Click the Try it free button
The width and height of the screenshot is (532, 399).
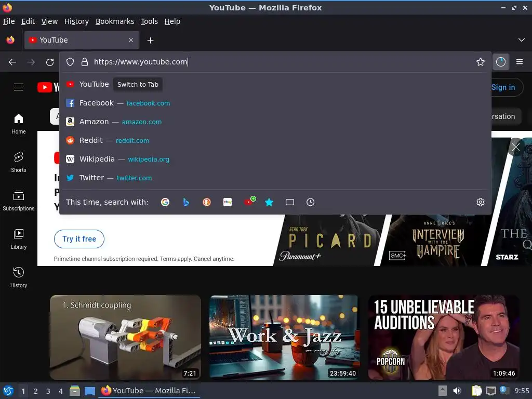pyautogui.click(x=79, y=239)
